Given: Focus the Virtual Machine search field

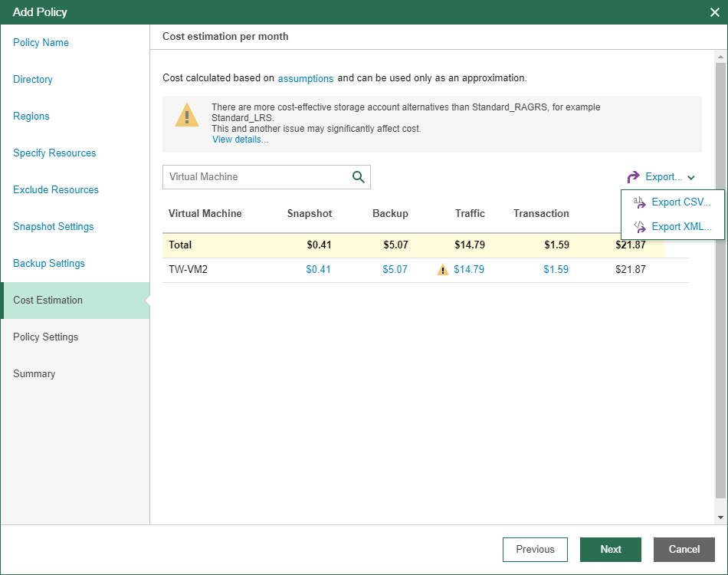Looking at the screenshot, I should pos(257,177).
